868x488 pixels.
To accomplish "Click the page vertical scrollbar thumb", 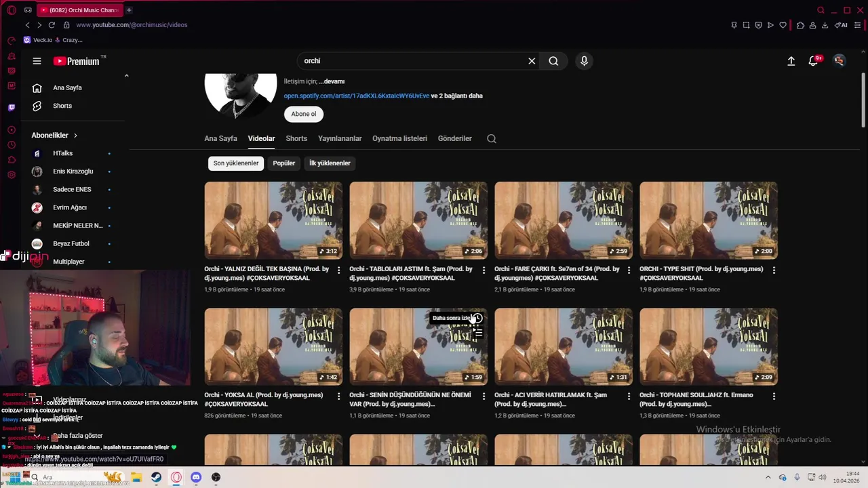I will (863, 100).
